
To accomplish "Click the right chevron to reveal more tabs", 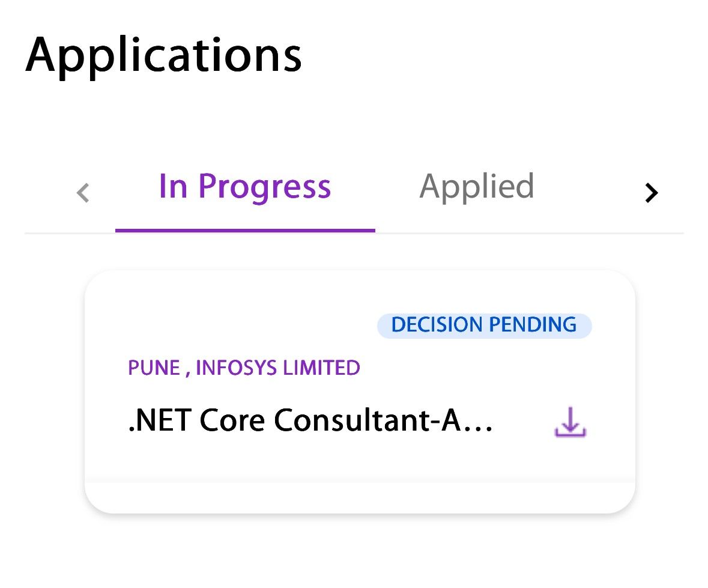I will (x=651, y=193).
